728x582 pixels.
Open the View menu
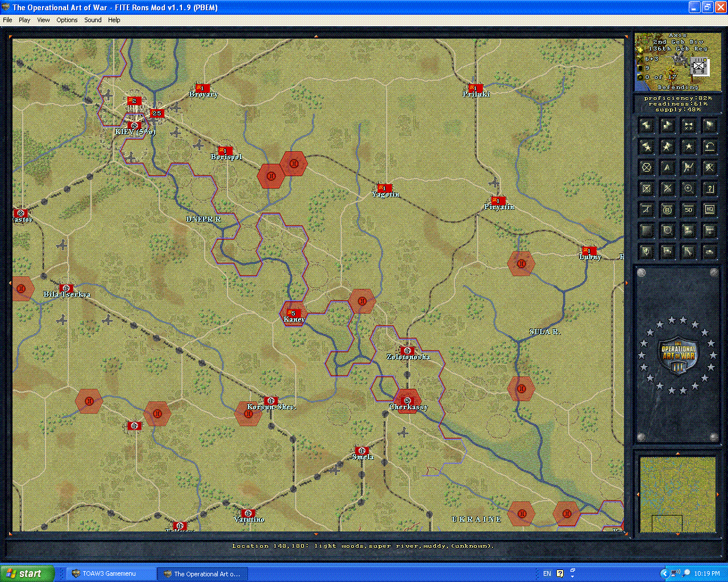coord(43,20)
